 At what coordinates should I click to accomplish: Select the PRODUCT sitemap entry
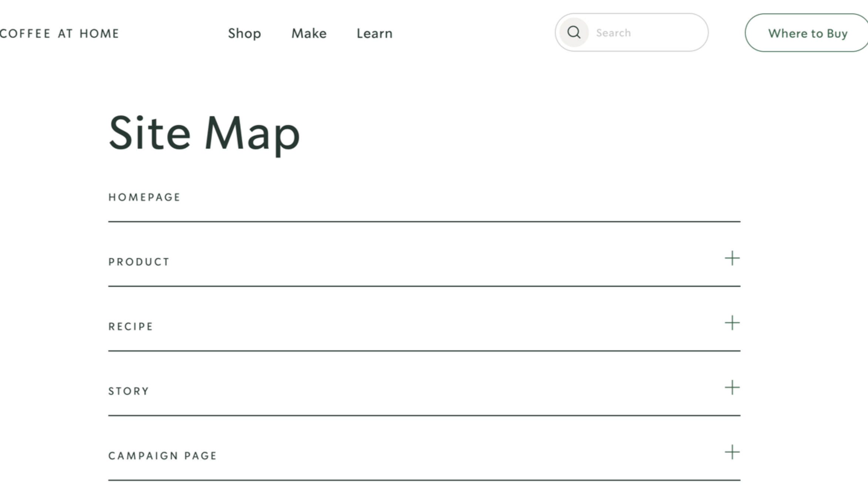[x=139, y=261]
